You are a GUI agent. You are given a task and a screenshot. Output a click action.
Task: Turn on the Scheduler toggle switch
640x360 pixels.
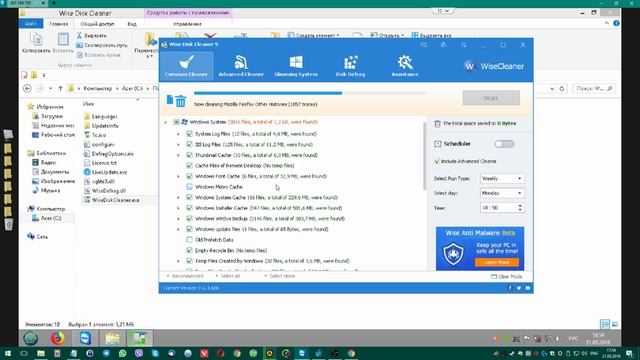pyautogui.click(x=504, y=144)
